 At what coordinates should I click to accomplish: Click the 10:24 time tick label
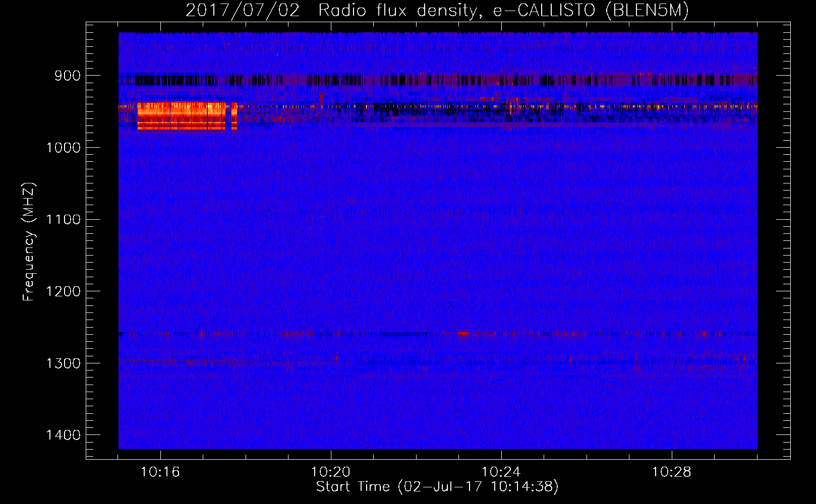pos(501,472)
